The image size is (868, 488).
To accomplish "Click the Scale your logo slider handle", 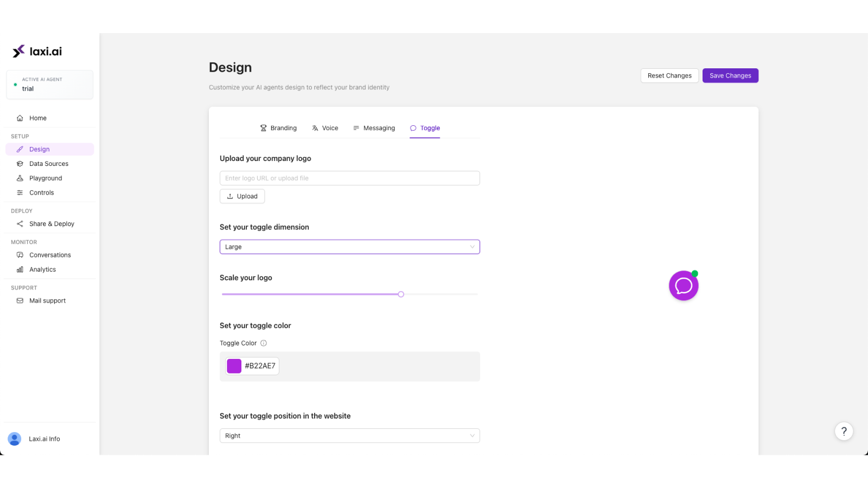I will (401, 294).
